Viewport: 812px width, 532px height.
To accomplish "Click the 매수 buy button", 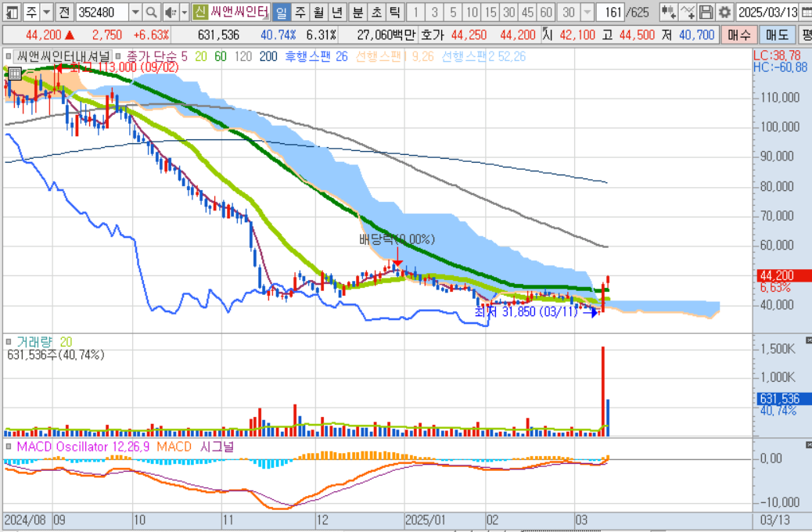I will pyautogui.click(x=739, y=35).
